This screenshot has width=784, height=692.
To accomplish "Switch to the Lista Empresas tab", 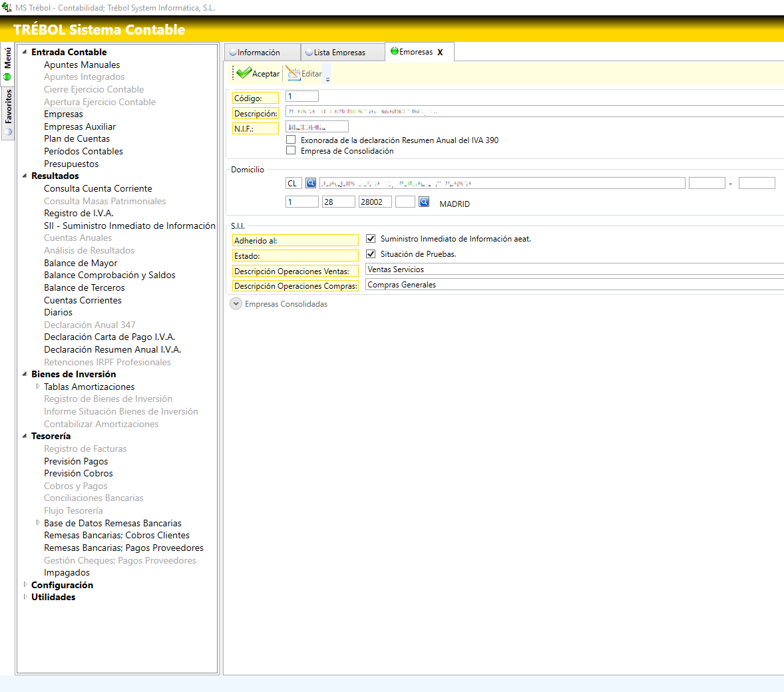I will coord(343,52).
